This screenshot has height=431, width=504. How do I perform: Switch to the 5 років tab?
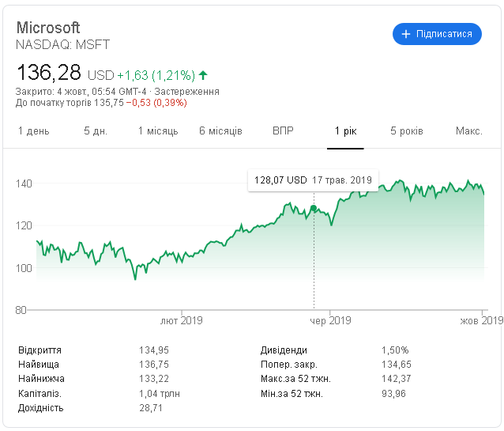pyautogui.click(x=407, y=130)
